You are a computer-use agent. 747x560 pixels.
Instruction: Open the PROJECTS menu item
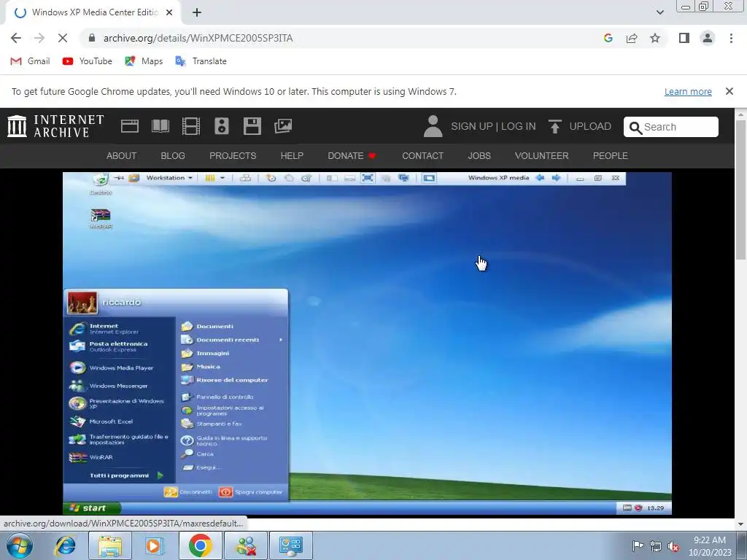(x=233, y=156)
